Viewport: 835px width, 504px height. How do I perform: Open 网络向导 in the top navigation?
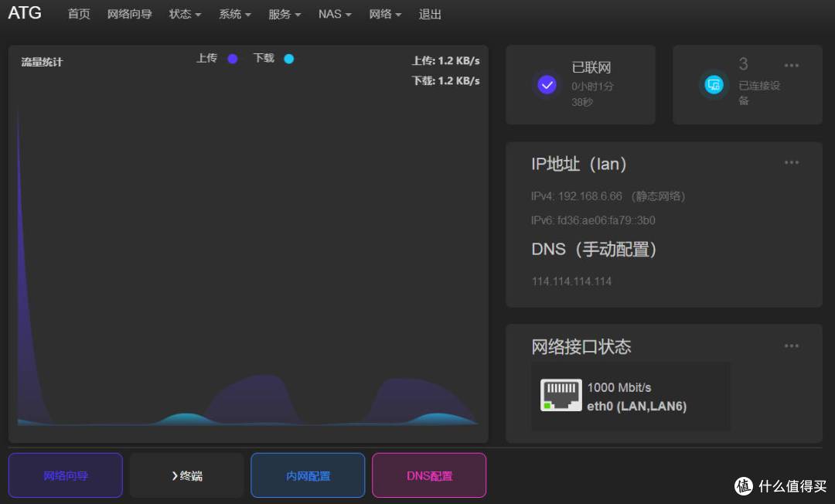[x=129, y=15]
